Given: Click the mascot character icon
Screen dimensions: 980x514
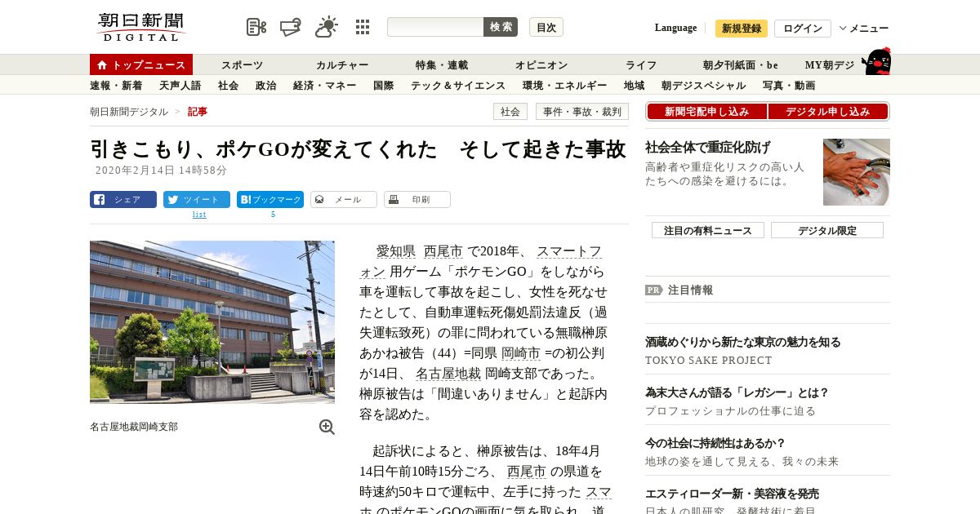Looking at the screenshot, I should tap(876, 62).
